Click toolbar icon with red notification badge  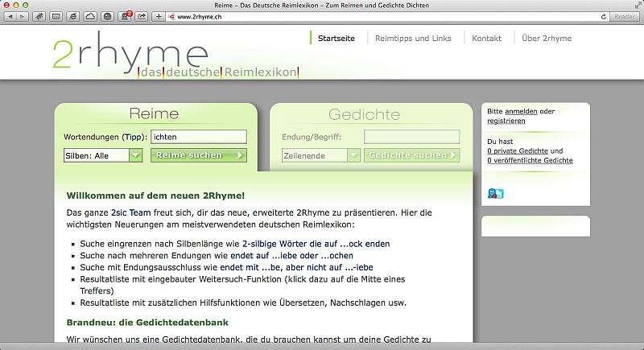coord(126,16)
